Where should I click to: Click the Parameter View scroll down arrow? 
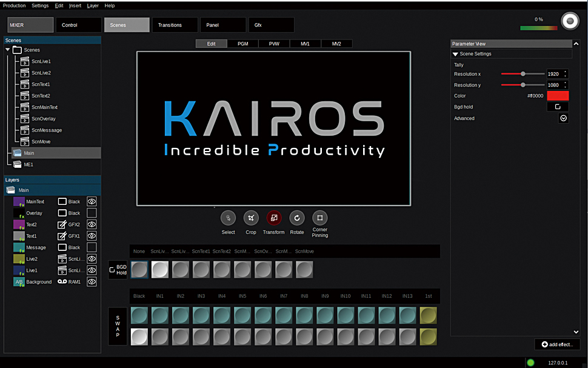click(576, 332)
